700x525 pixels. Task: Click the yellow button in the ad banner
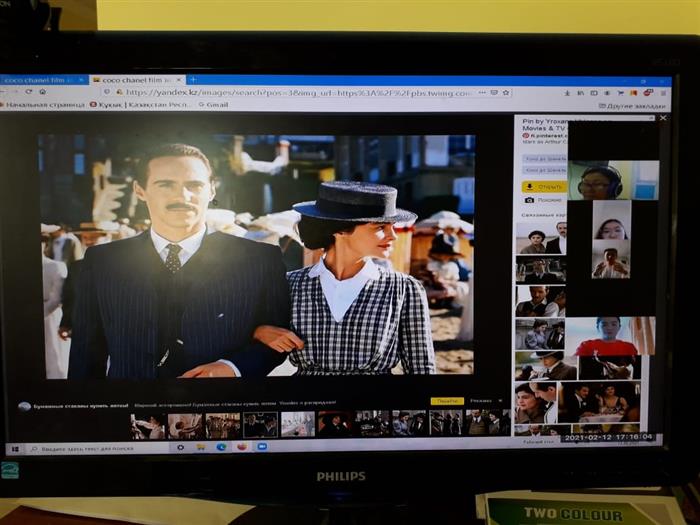(x=446, y=401)
